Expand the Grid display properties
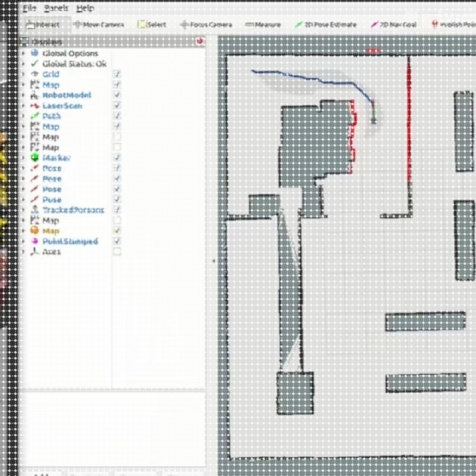The height and width of the screenshot is (476, 476). [23, 74]
